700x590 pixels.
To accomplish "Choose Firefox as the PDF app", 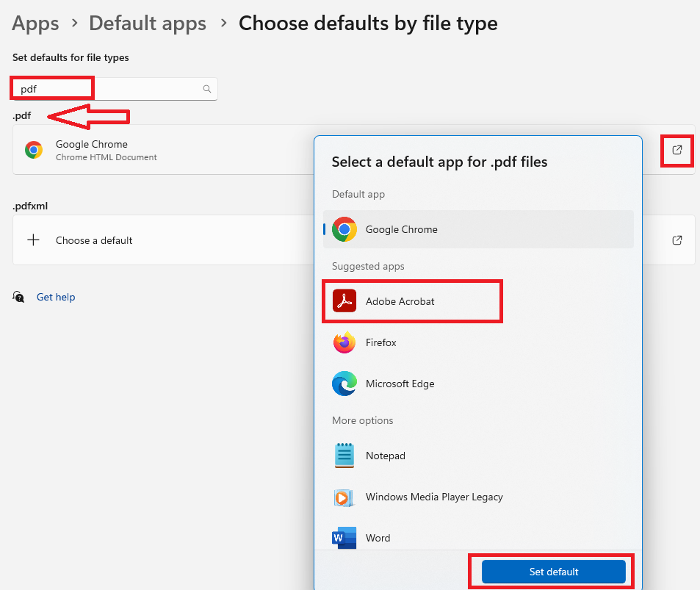I will tap(478, 342).
